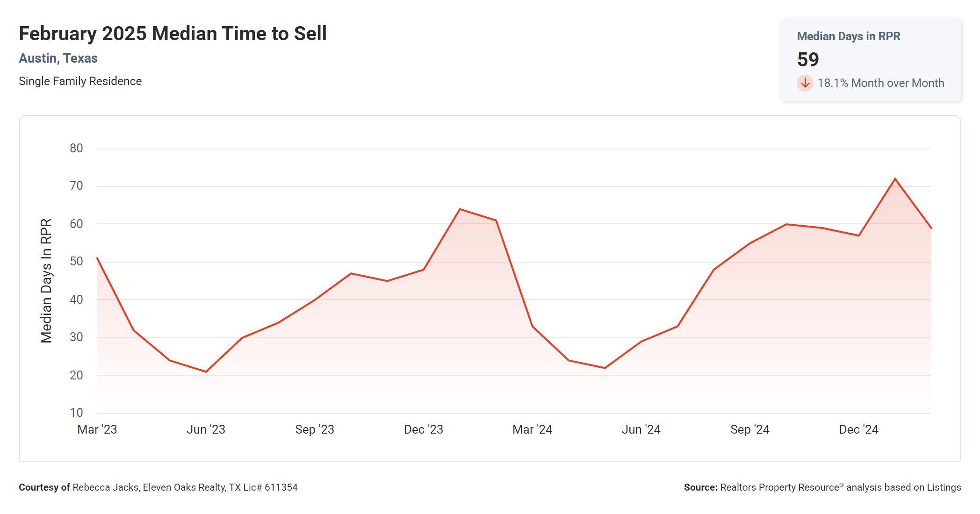Click the Sep '23 x-axis label
The height and width of the screenshot is (514, 980).
[314, 429]
